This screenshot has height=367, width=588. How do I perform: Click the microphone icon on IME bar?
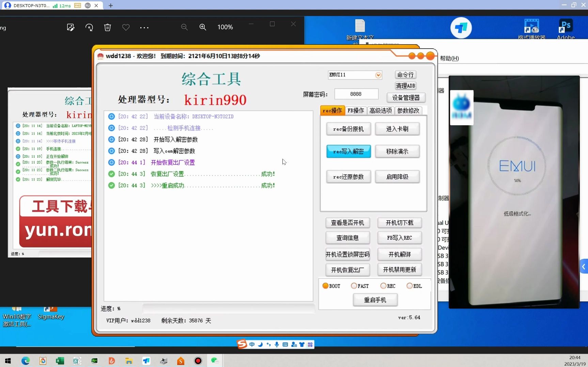click(x=277, y=345)
